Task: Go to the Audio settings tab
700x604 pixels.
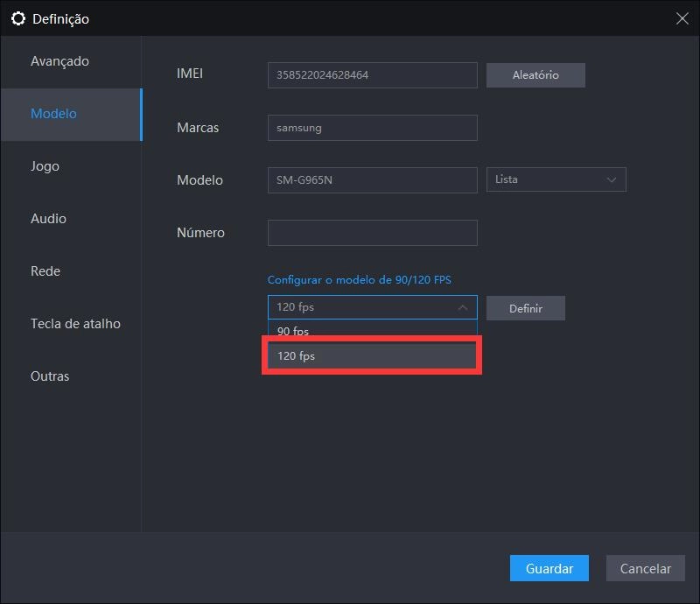Action: click(x=48, y=219)
